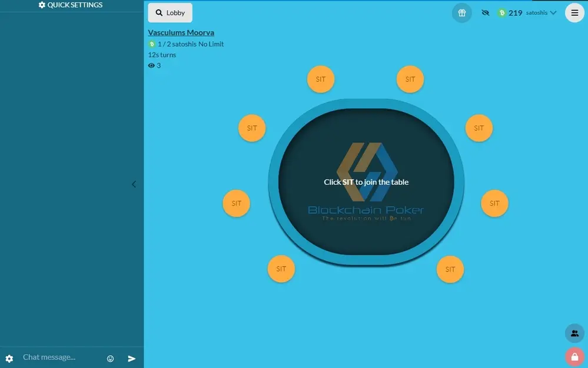Viewport: 588px width, 368px height.
Task: Open the hamburger main menu
Action: pyautogui.click(x=574, y=13)
